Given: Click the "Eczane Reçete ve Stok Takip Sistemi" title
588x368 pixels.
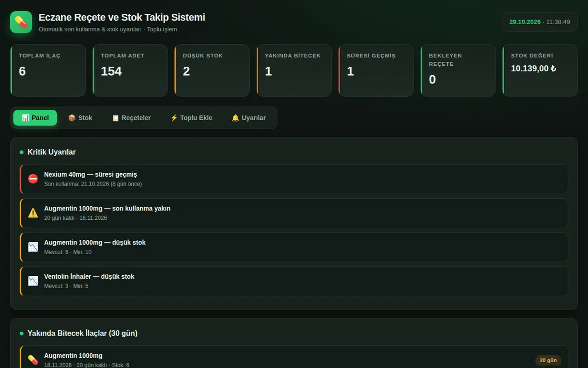Looking at the screenshot, I should point(122,17).
